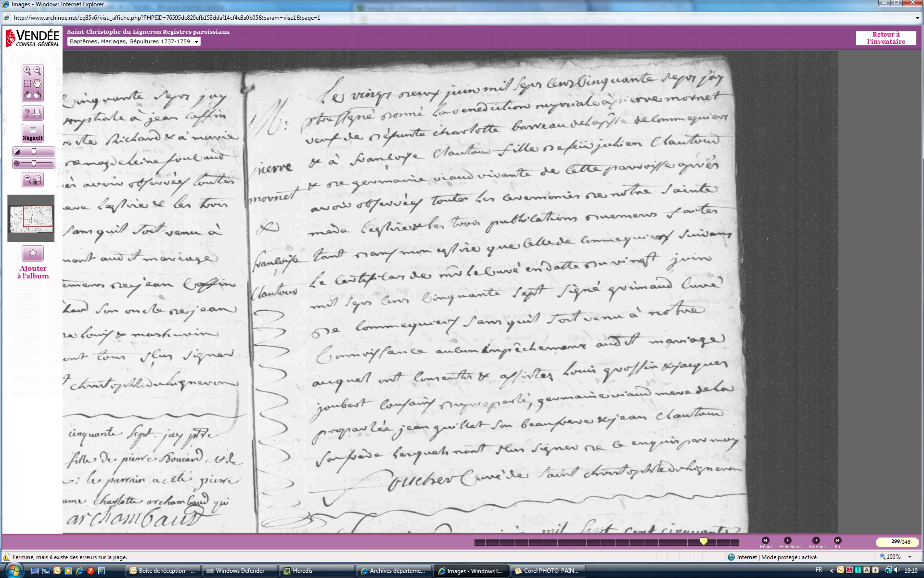Rotate the image right
Image resolution: width=924 pixels, height=578 pixels.
[38, 95]
